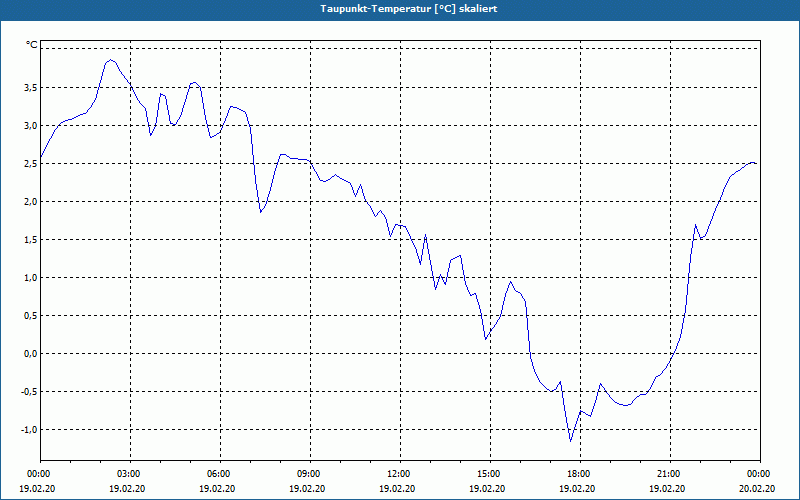Select the '3,5' y-axis label
800x500 pixels.
[x=30, y=88]
